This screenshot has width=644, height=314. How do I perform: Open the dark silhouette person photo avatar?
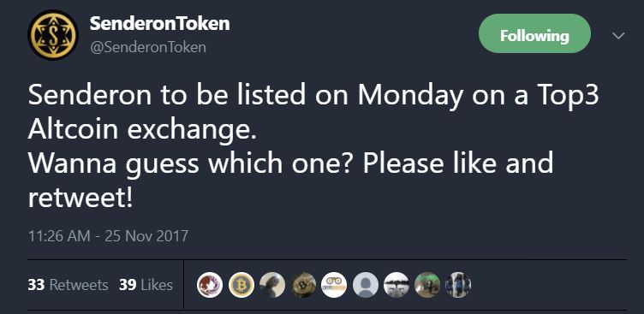[x=272, y=285]
